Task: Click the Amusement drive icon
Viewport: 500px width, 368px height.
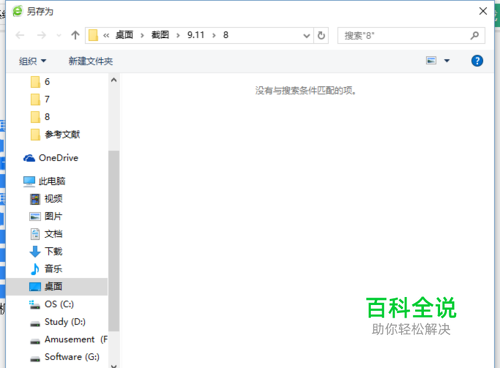Action: click(x=35, y=341)
